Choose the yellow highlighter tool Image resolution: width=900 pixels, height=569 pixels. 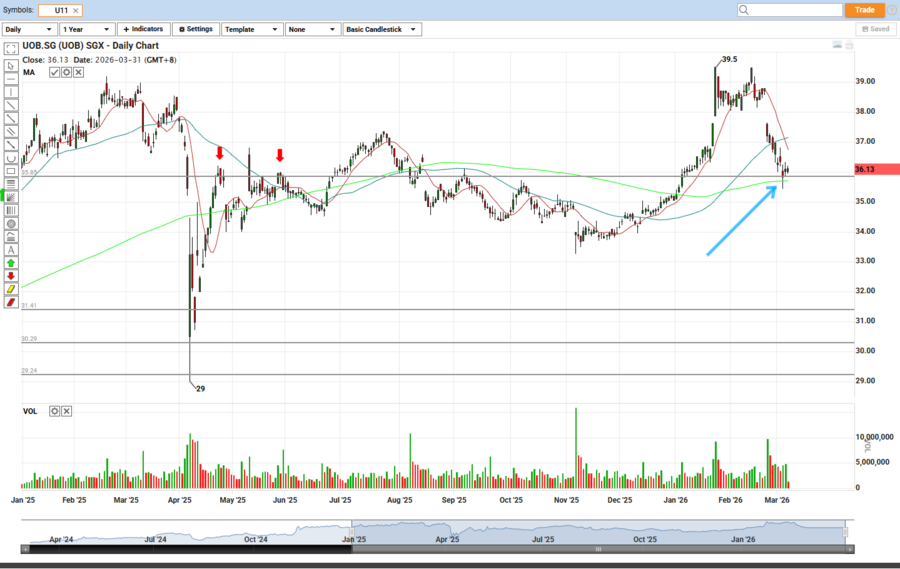(x=11, y=288)
